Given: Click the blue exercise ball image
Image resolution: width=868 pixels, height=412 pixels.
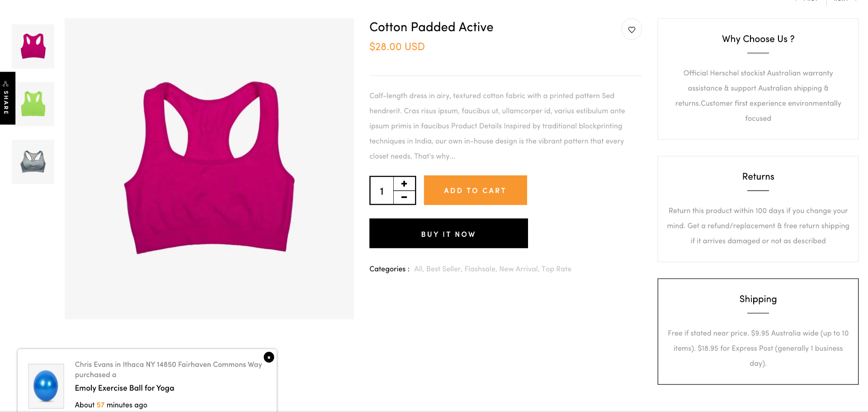Looking at the screenshot, I should [46, 386].
